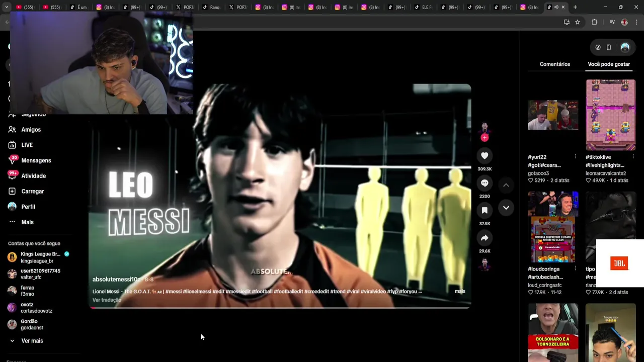Image resolution: width=644 pixels, height=362 pixels.
Task: Open the Bolsonaro e a tornozeleira thumbnail
Action: [553, 332]
